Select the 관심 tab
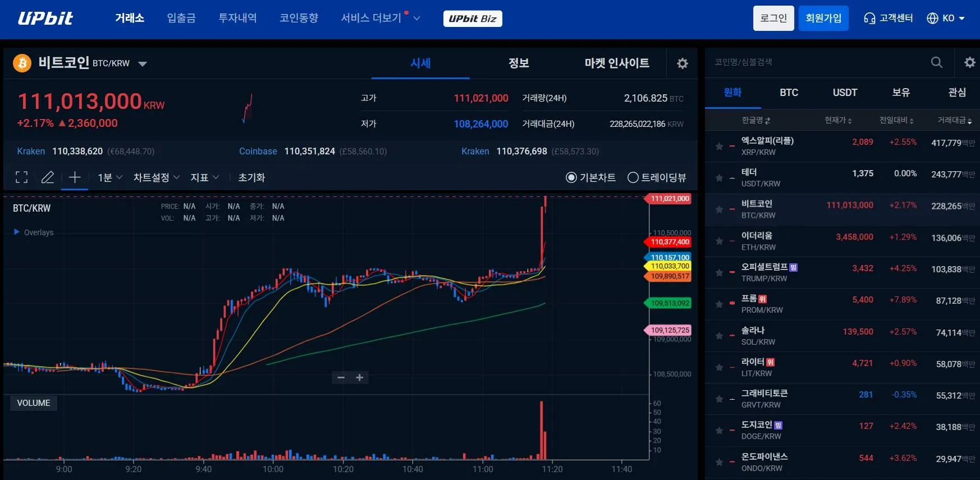Viewport: 980px width, 480px height. coord(957,93)
